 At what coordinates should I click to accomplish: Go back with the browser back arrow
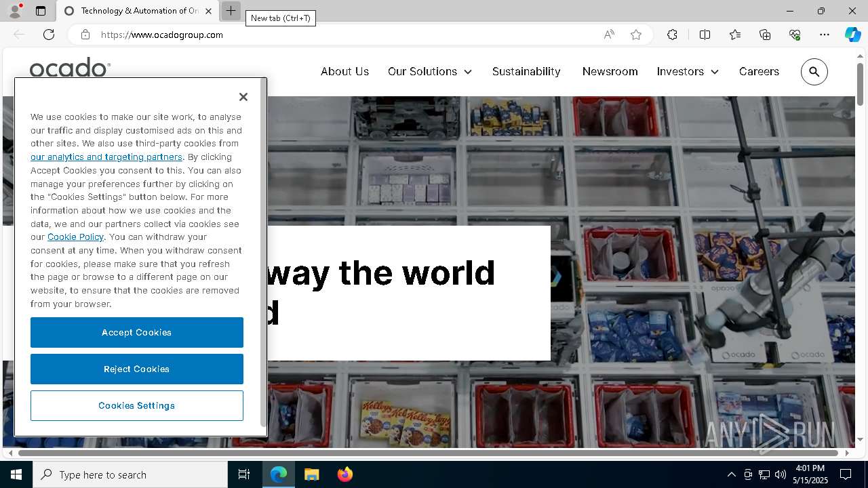pos(19,35)
